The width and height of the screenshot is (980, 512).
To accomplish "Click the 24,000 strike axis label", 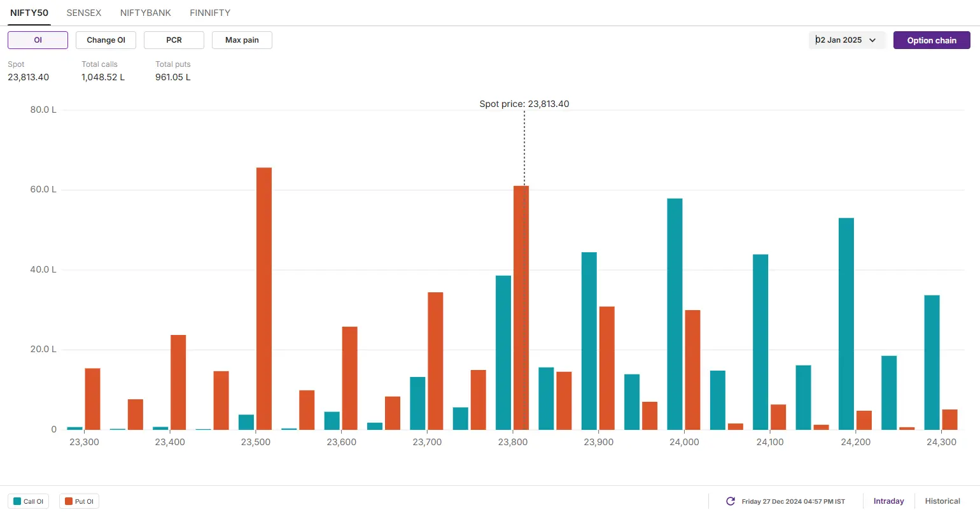I will coord(684,442).
